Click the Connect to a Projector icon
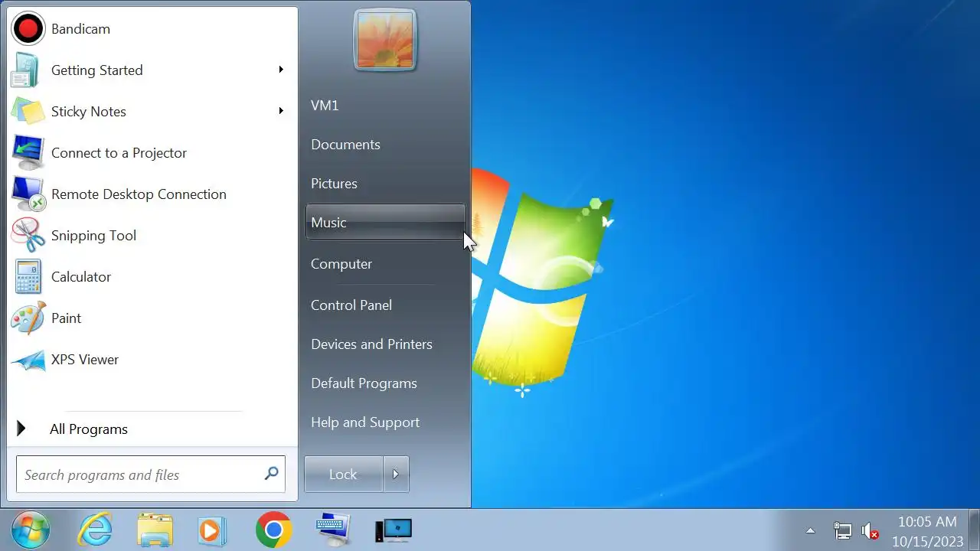The image size is (980, 551). 28,153
